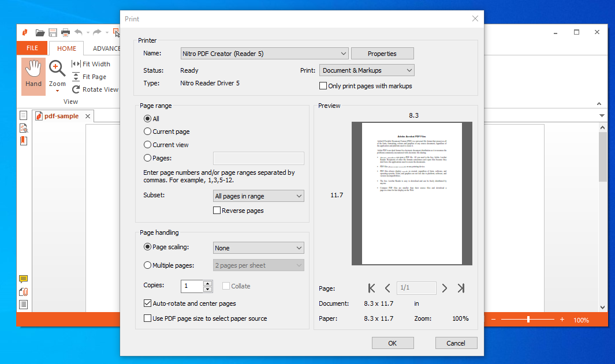This screenshot has width=615, height=364.
Task: Go to last page in print preview
Action: click(x=461, y=288)
